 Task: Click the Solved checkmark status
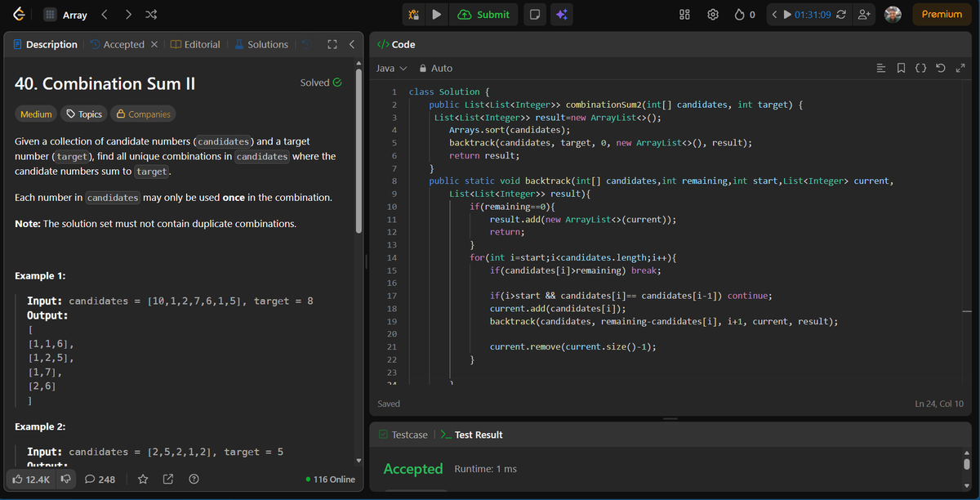pyautogui.click(x=321, y=83)
